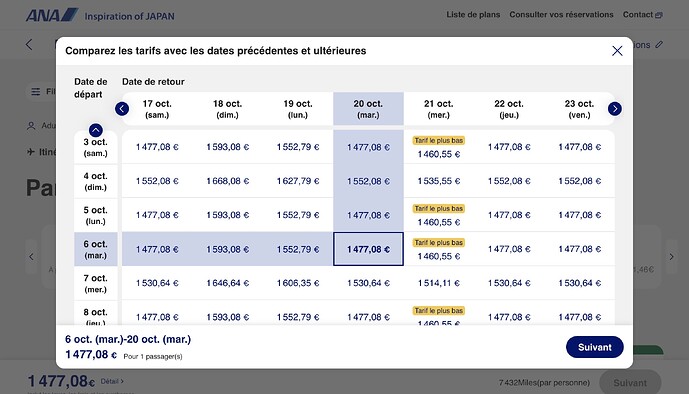Select departure row 4 oct. (dim.)

[96, 181]
